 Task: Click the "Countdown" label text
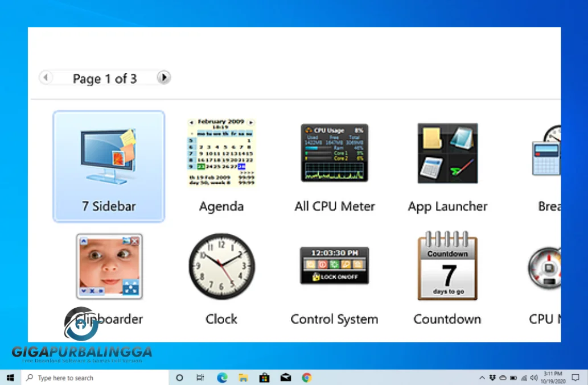click(447, 319)
